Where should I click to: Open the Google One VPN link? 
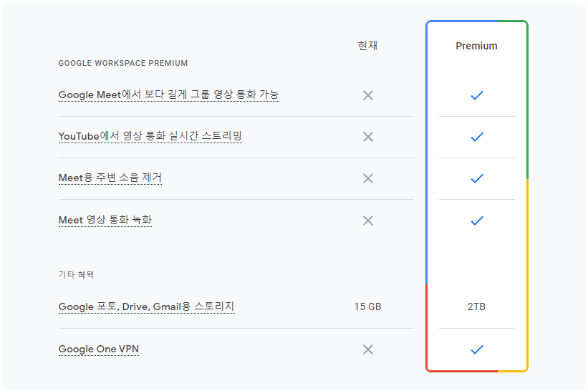(x=99, y=349)
